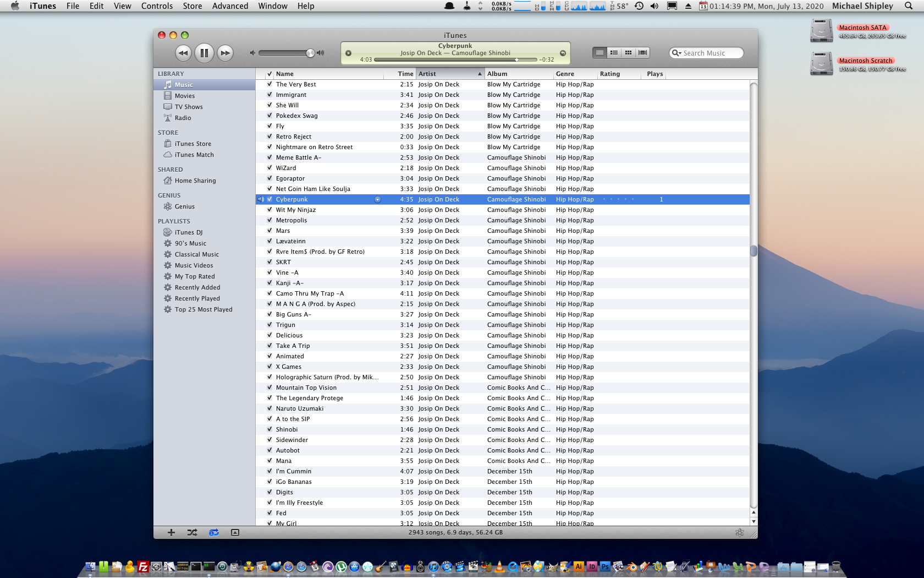Click the low volume speaker icon
The width and height of the screenshot is (924, 578).
coord(252,53)
